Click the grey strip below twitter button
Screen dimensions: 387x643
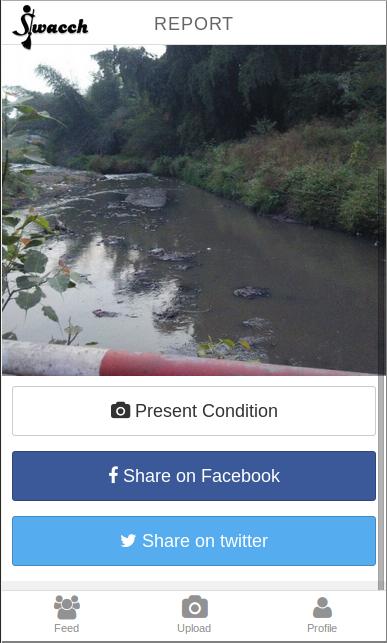(x=190, y=586)
